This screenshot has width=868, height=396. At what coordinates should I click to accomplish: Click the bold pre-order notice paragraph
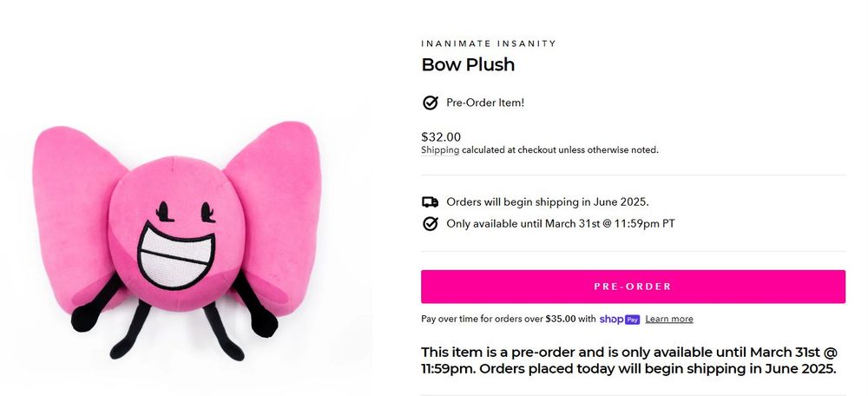(x=628, y=360)
